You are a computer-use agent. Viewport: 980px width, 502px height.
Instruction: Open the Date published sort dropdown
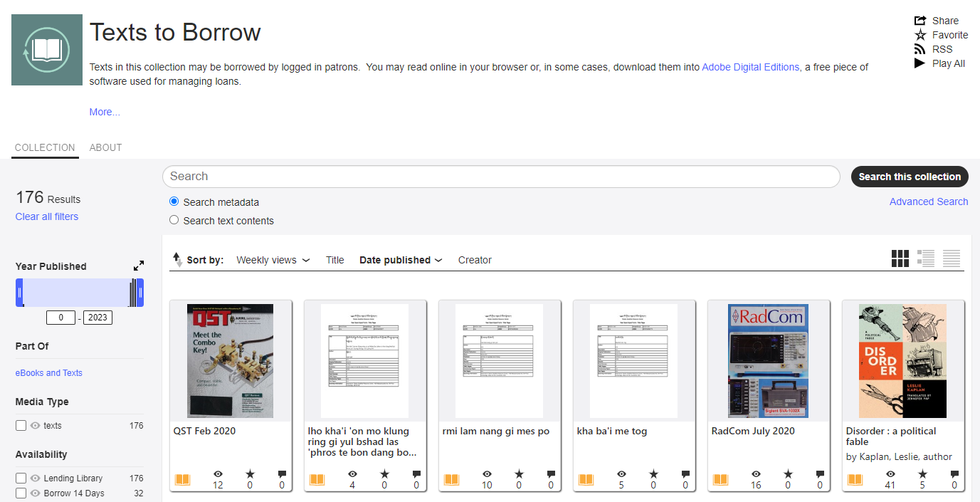[x=401, y=260]
